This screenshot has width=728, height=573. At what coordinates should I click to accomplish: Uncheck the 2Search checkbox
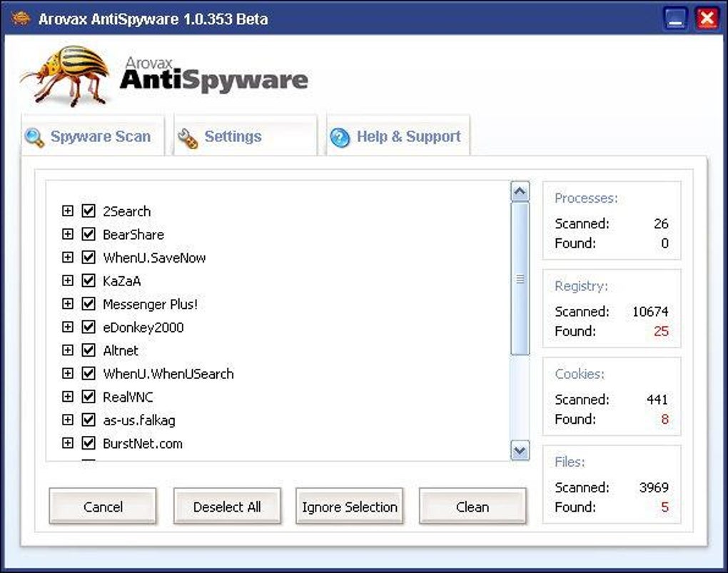89,211
